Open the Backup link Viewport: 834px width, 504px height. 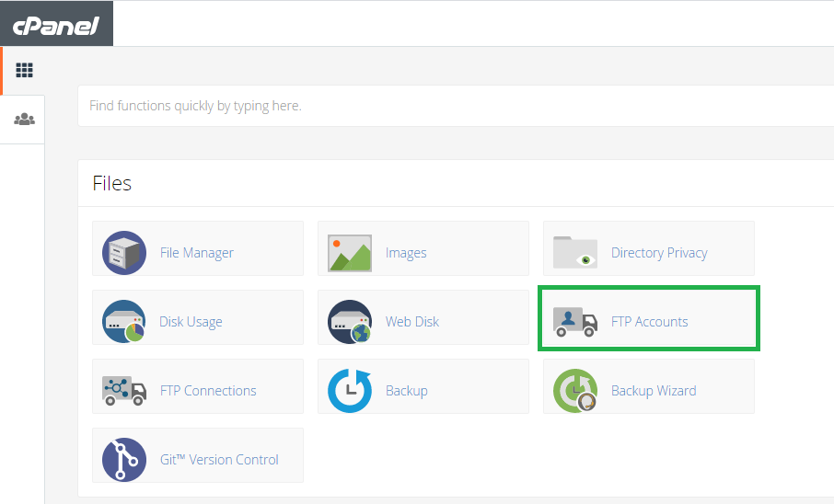point(406,391)
